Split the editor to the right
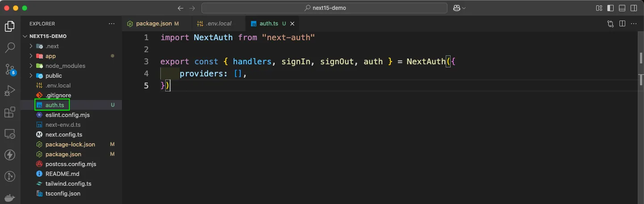 [622, 24]
